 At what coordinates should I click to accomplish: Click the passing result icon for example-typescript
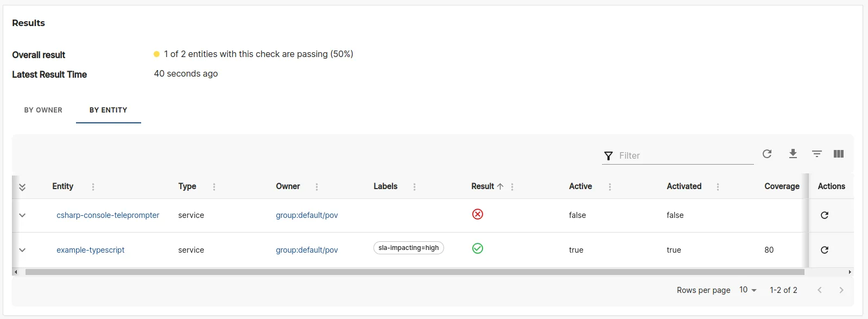(x=478, y=248)
